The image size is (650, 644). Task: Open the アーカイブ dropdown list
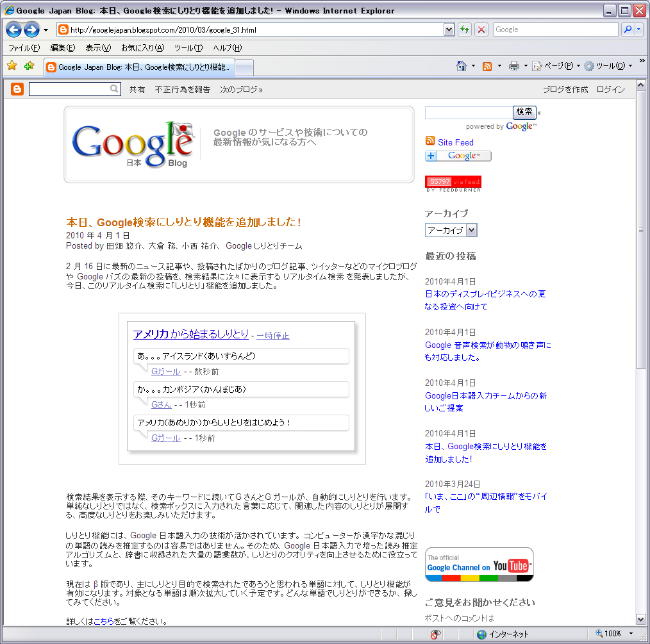451,230
